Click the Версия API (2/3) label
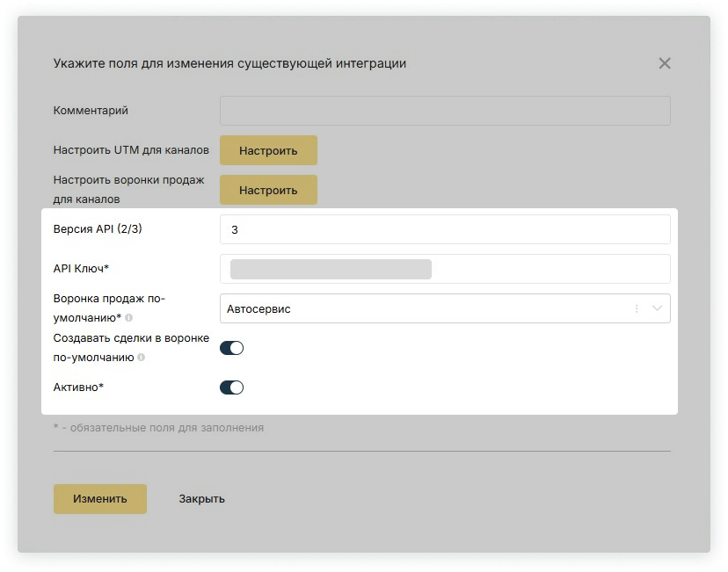This screenshot has width=728, height=572. pyautogui.click(x=99, y=228)
